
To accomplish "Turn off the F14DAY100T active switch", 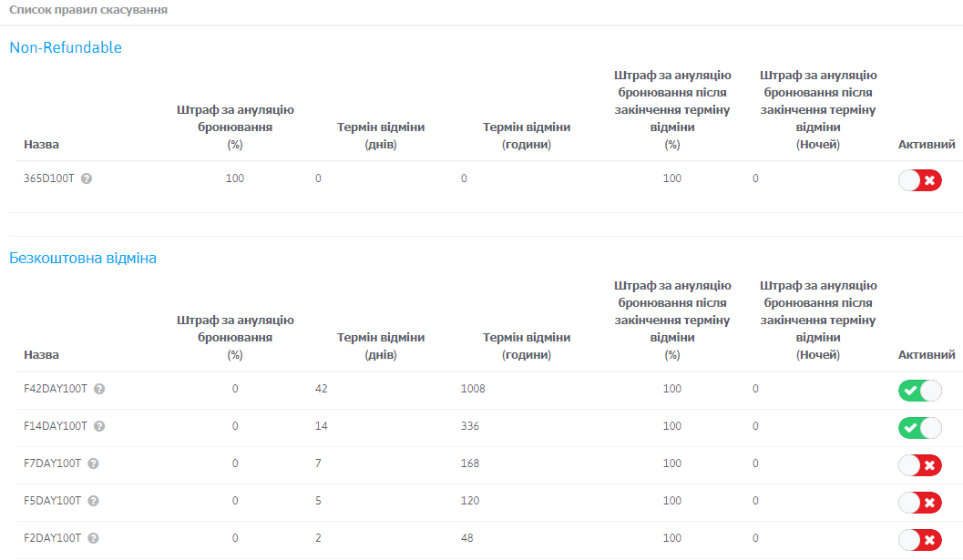I will pyautogui.click(x=919, y=428).
